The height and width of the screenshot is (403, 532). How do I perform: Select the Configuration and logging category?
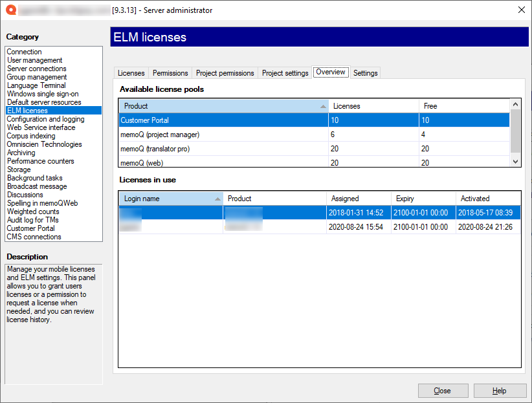tap(50, 118)
